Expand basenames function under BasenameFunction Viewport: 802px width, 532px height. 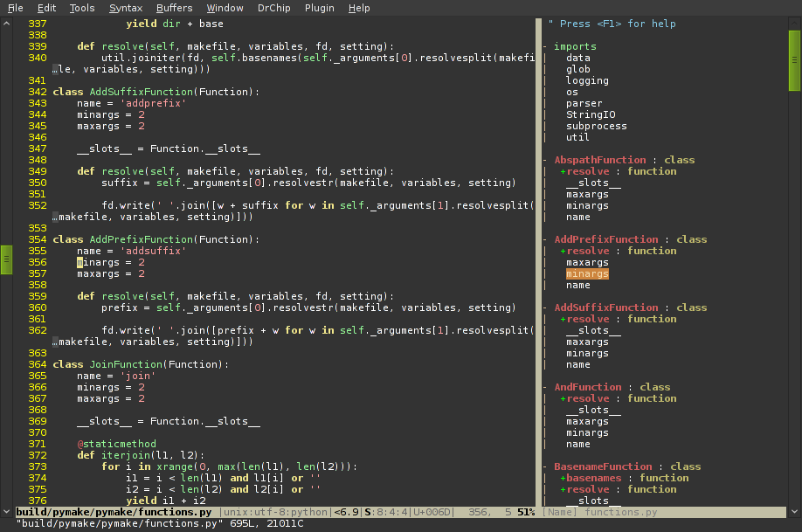pos(563,478)
